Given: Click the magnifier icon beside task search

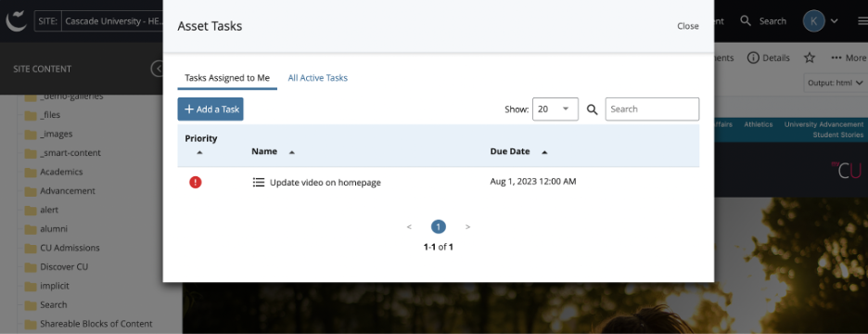Looking at the screenshot, I should click(593, 109).
